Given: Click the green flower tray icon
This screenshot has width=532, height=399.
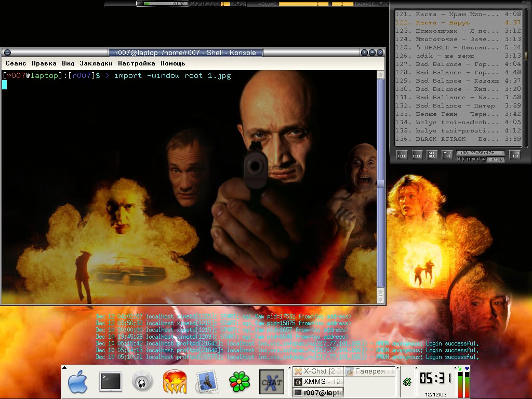Looking at the screenshot, I should coord(407,382).
